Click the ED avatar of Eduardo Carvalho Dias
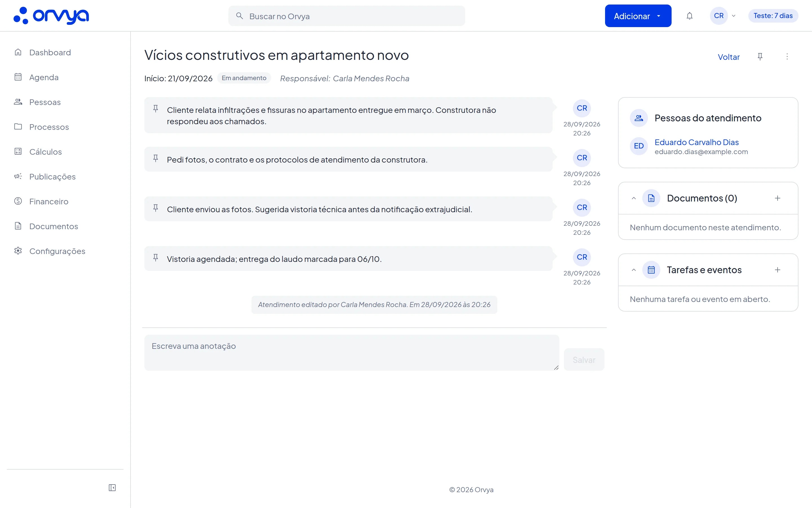Screen dimensions: 812x508 (x=639, y=146)
